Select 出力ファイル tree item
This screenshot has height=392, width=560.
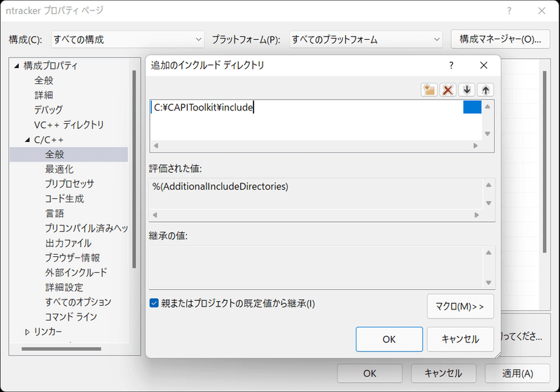point(68,243)
